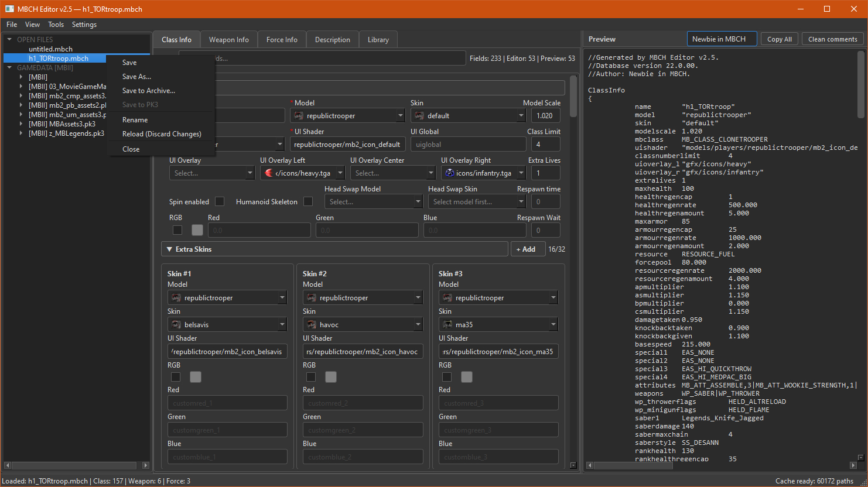The image size is (868, 487).
Task: Click the heavy overlay icon in UI Overlay Left
Action: tap(269, 173)
